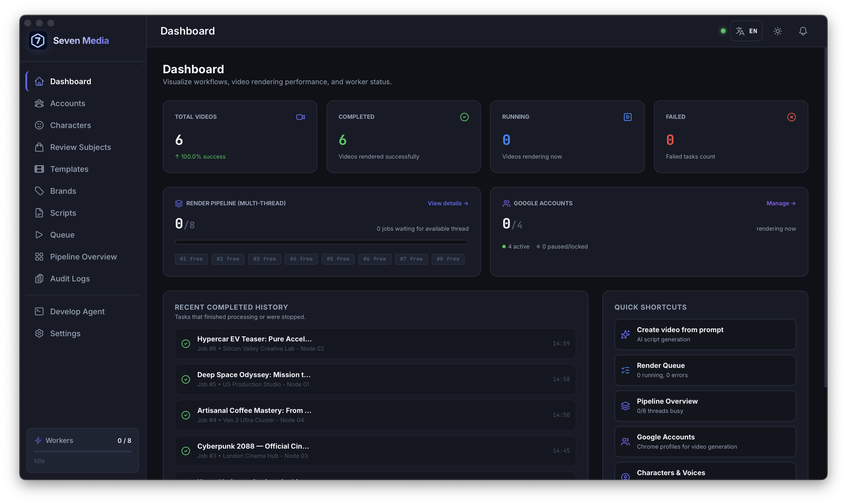This screenshot has width=847, height=504.
Task: Toggle the light/dark theme sun icon
Action: 777,31
